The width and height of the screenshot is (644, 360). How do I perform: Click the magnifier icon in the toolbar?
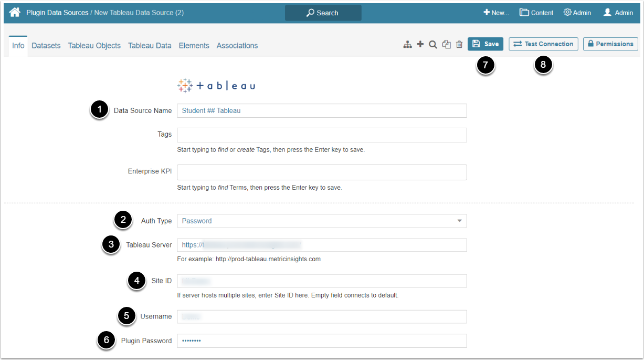[433, 45]
